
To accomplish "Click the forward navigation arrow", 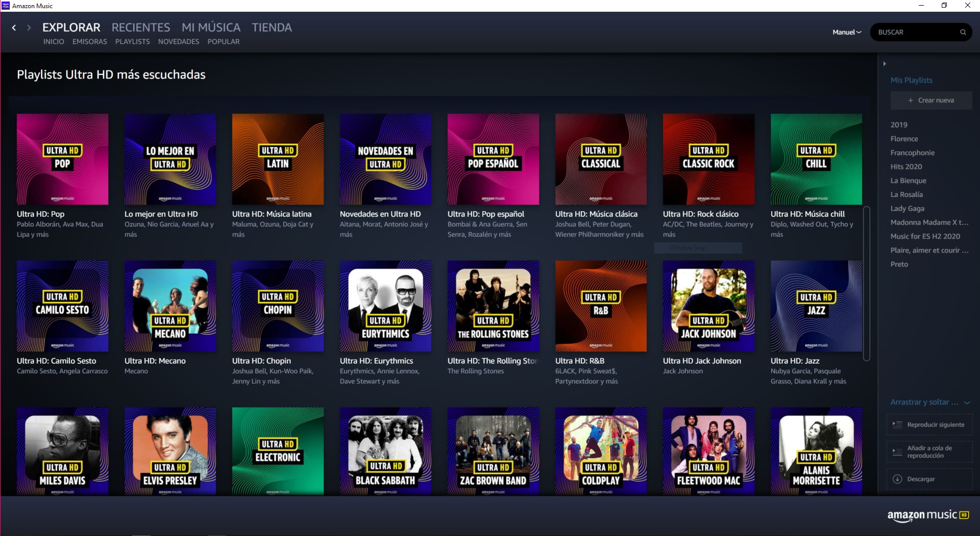I will click(29, 28).
